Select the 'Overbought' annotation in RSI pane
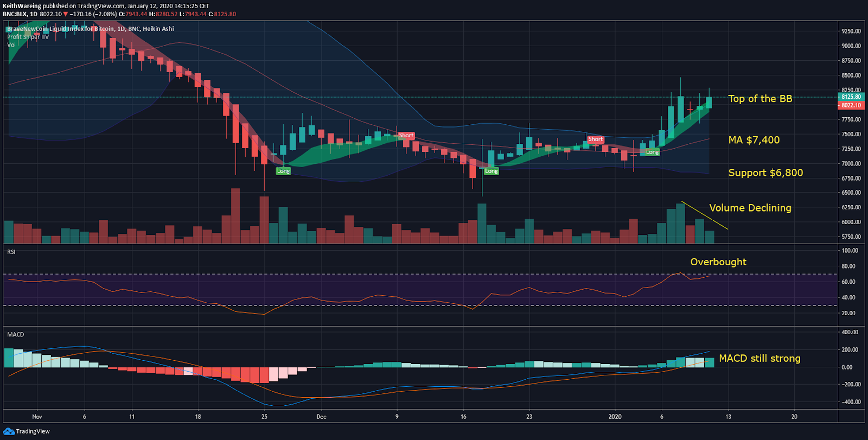This screenshot has width=868, height=440. 718,262
